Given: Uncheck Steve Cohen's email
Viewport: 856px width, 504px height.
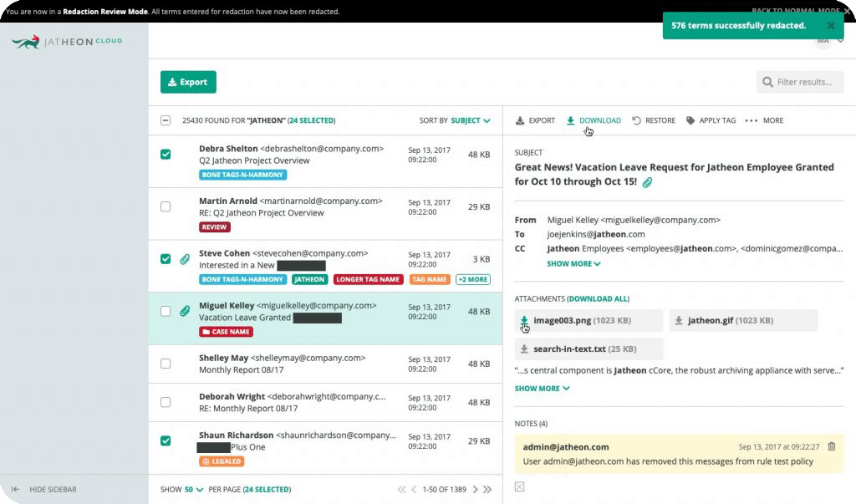Looking at the screenshot, I should (166, 259).
